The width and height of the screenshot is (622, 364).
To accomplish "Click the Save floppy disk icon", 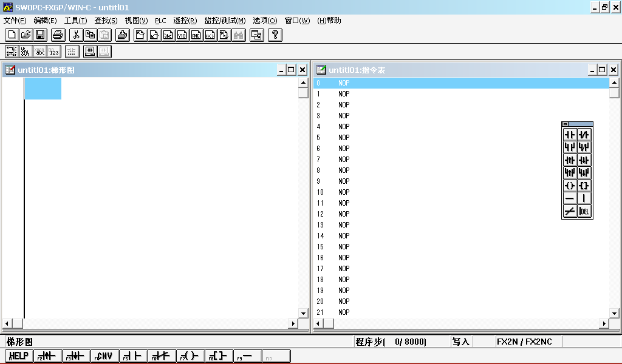I will (40, 35).
